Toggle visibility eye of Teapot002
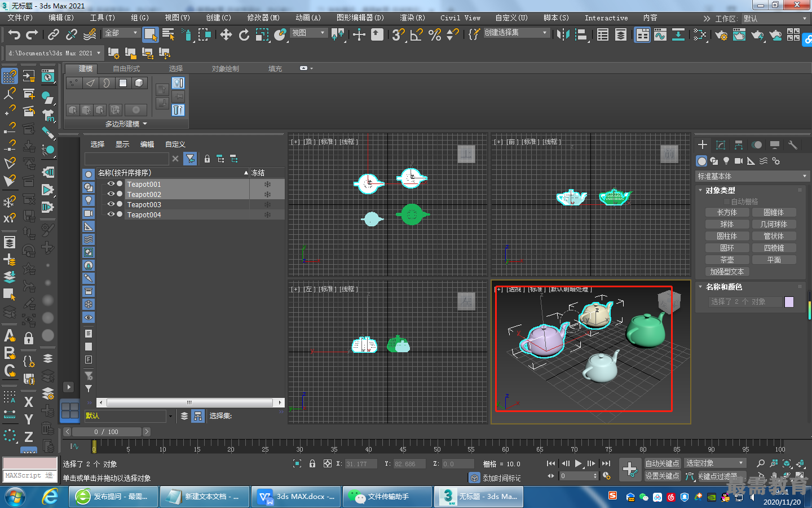Viewport: 812px width, 508px height. 111,194
